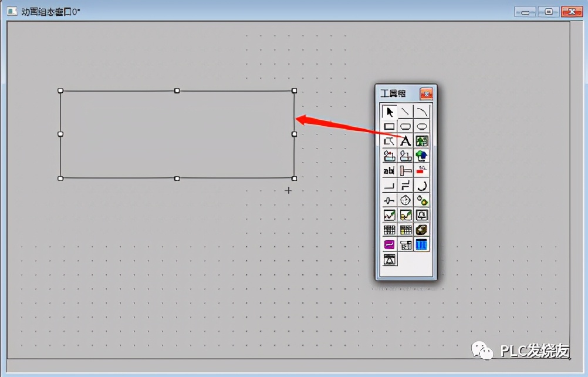Select the slider input tool

[x=389, y=200]
